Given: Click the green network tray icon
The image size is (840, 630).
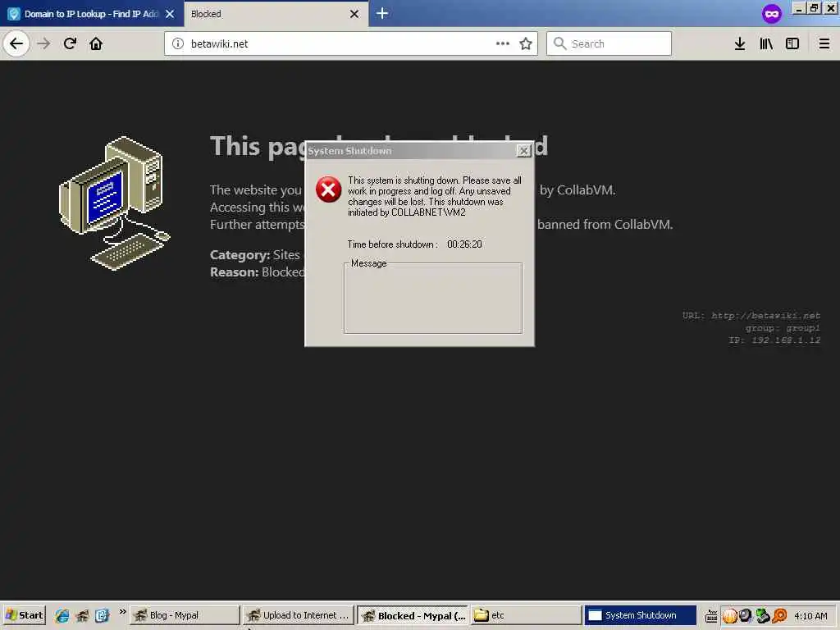Looking at the screenshot, I should coord(763,616).
